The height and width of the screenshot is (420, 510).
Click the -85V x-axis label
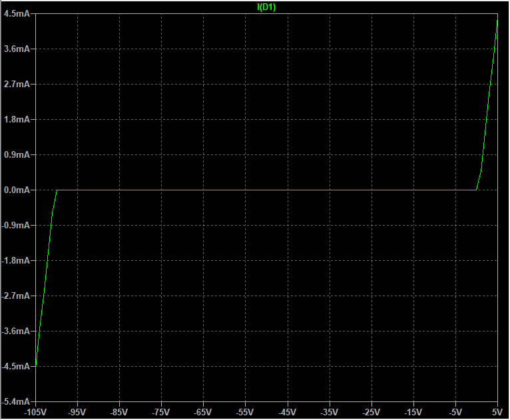[119, 412]
